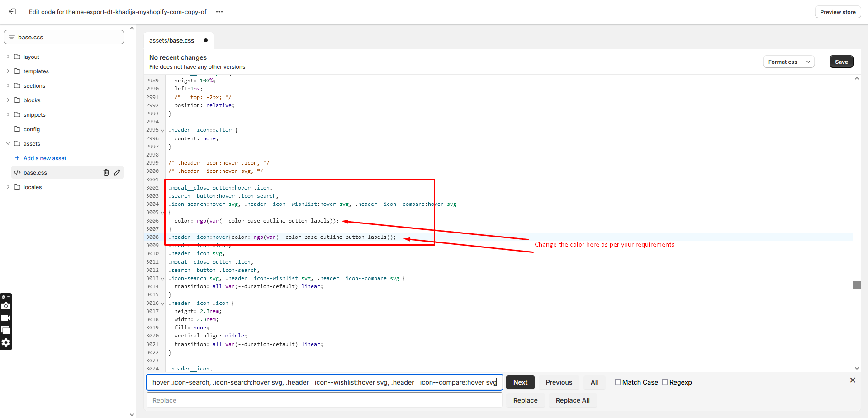Click the sections folder icon
Viewport: 868px width, 418px height.
[17, 85]
